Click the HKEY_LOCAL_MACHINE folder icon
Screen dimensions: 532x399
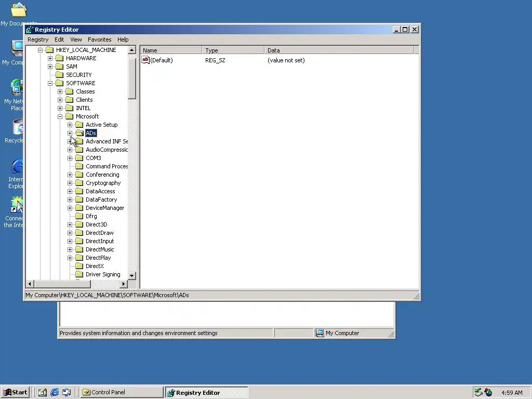(49, 50)
